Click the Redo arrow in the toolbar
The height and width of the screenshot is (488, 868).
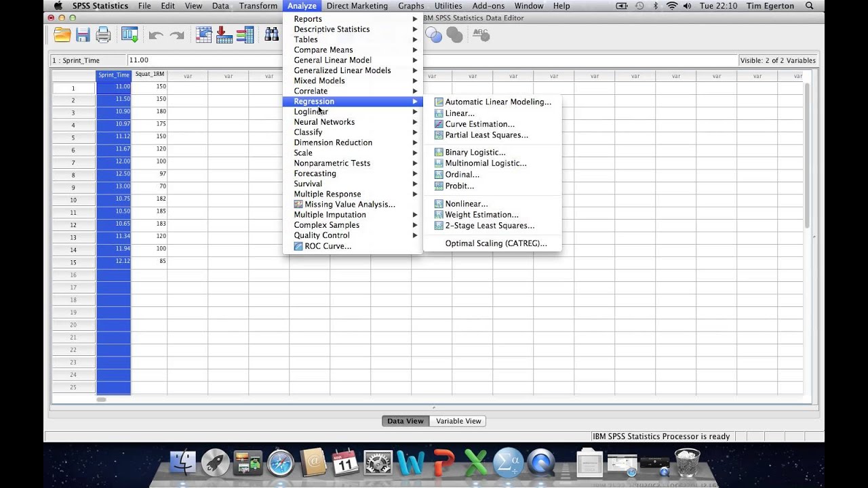[177, 36]
